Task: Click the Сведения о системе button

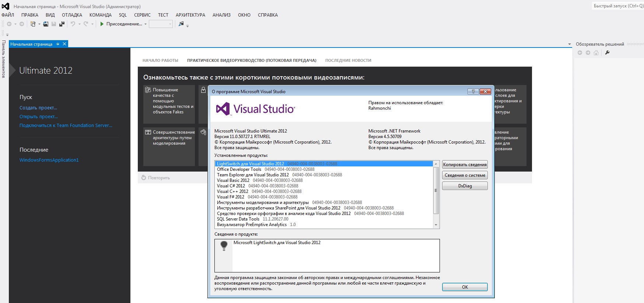Action: tap(465, 175)
